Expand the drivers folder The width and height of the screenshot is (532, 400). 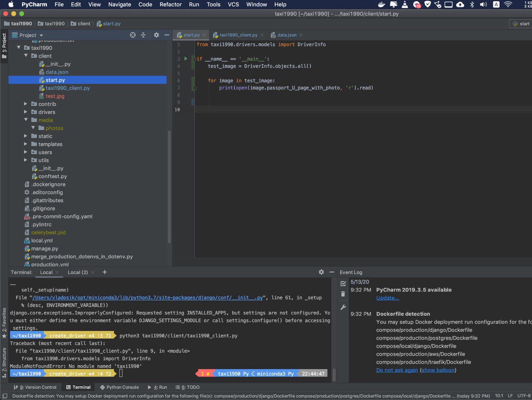tap(26, 112)
